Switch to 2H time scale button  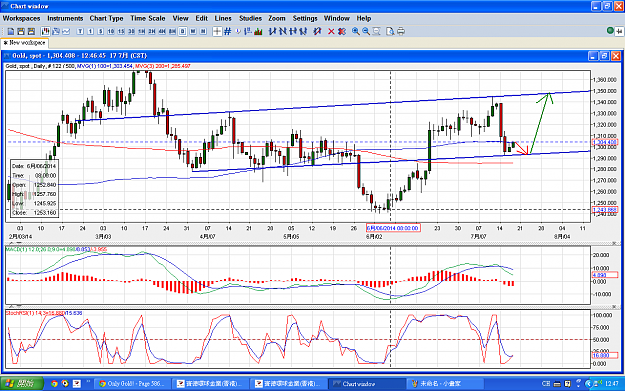152,31
